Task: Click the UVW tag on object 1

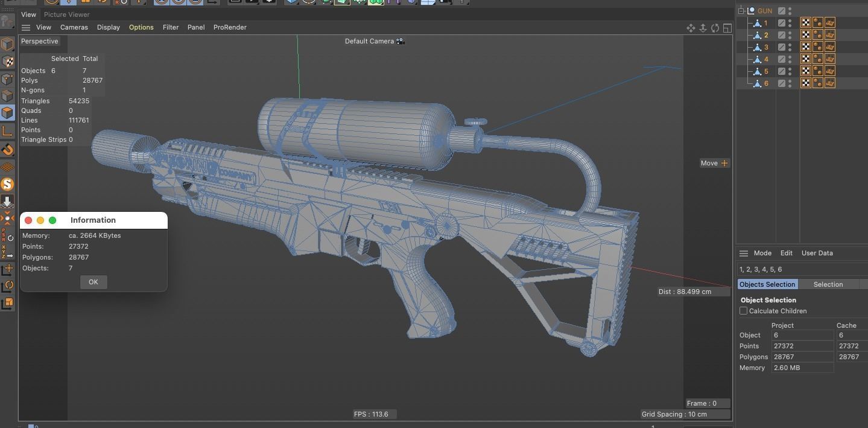Action: click(805, 23)
